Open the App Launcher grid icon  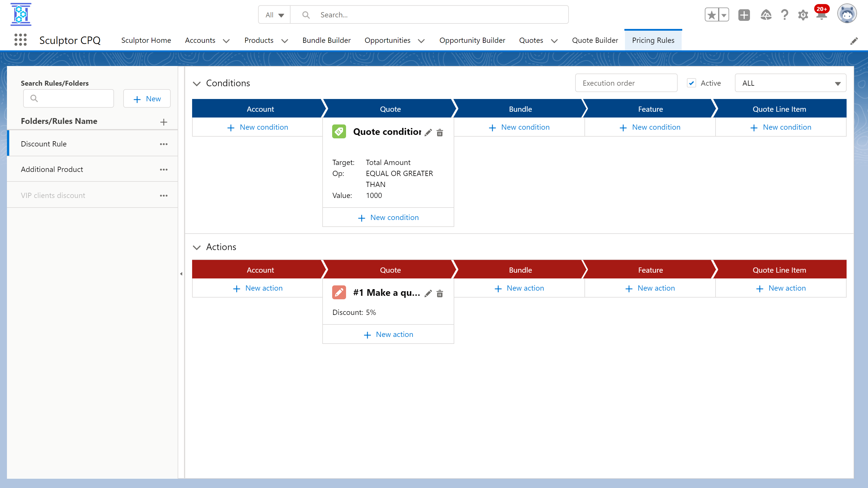(x=21, y=40)
